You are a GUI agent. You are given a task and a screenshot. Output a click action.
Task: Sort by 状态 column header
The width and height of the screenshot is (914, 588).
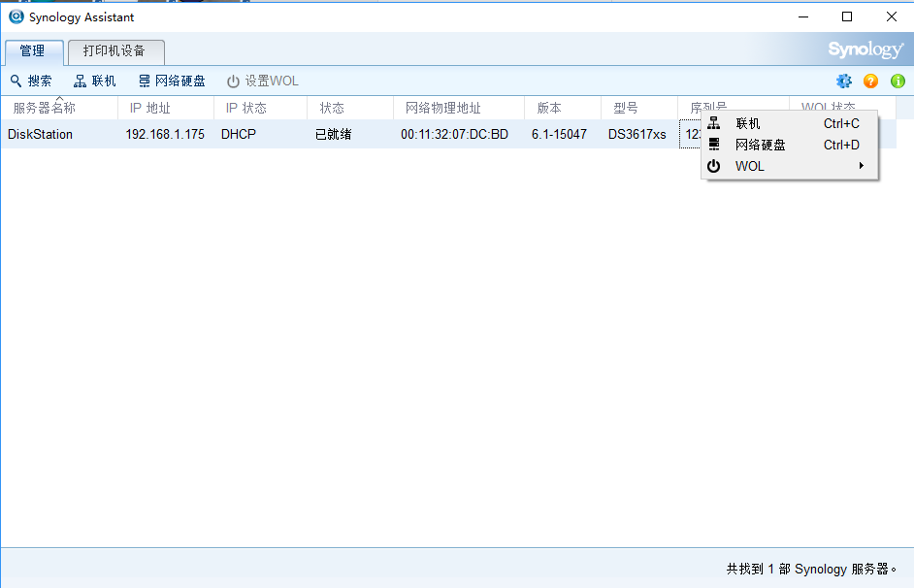coord(349,108)
